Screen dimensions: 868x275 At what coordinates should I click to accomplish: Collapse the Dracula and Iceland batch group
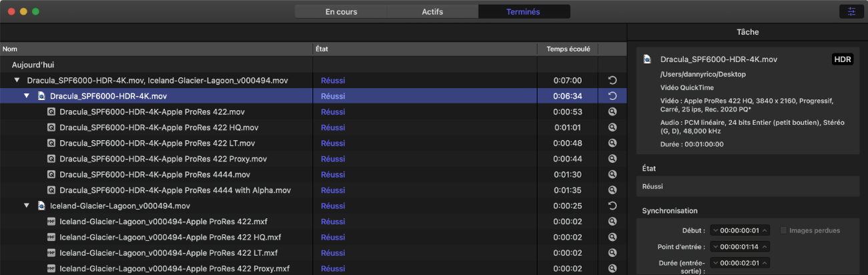point(17,80)
